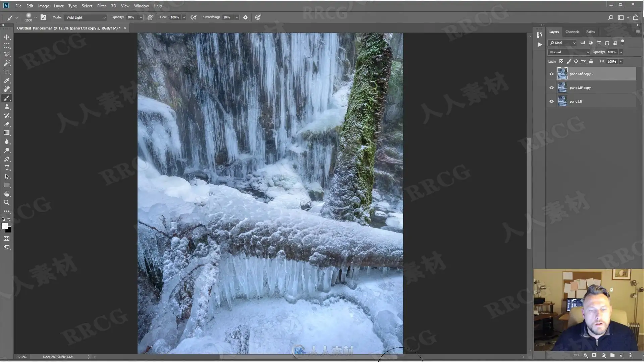
Task: Delete layer with trash icon
Action: point(630,355)
